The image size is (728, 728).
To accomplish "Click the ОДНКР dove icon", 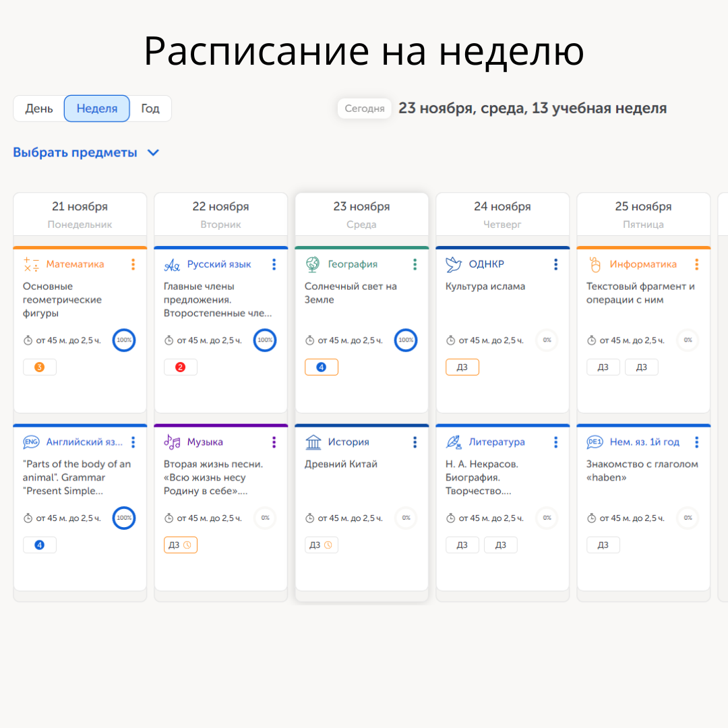I will 454,264.
